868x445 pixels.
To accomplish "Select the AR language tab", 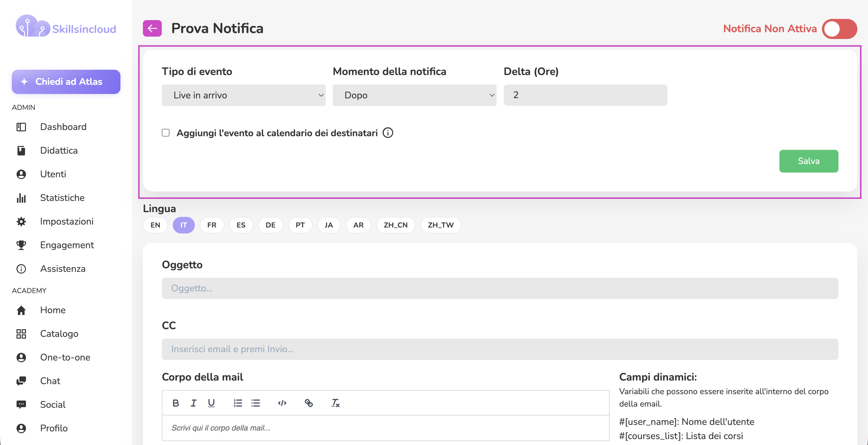I will [358, 225].
